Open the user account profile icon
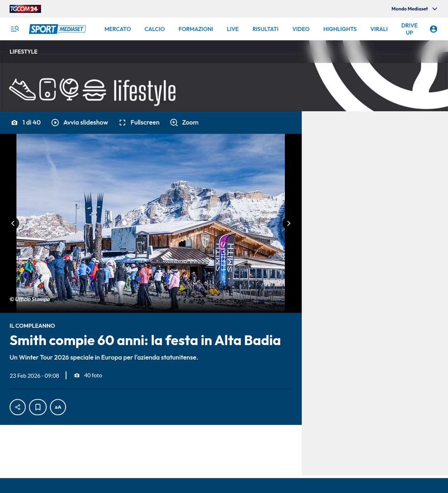Screen dimensions: 448x493 [433, 29]
